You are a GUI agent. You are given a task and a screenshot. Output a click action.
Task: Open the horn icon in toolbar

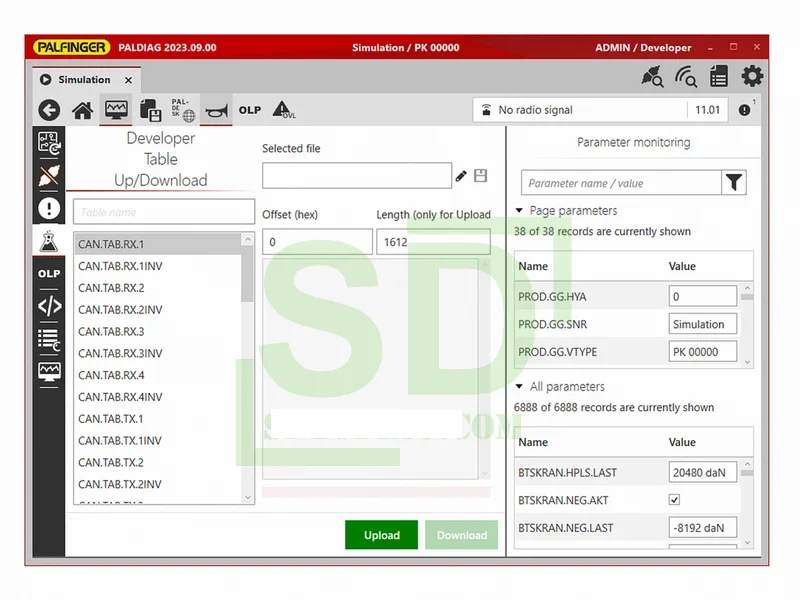[216, 110]
